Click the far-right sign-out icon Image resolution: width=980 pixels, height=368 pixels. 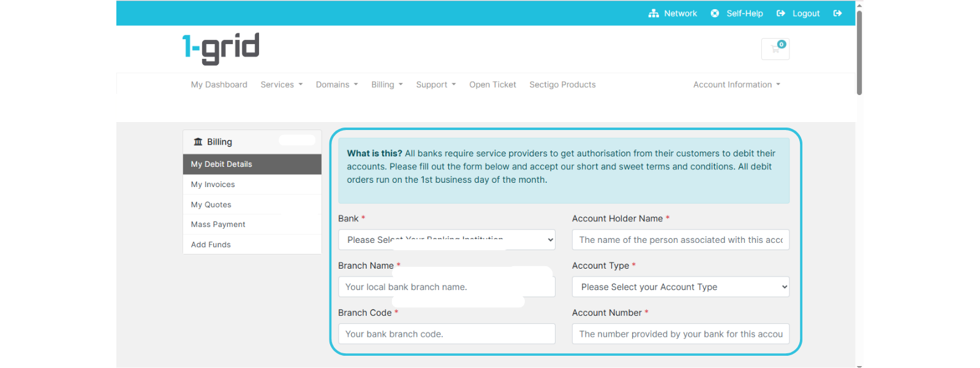coord(837,13)
